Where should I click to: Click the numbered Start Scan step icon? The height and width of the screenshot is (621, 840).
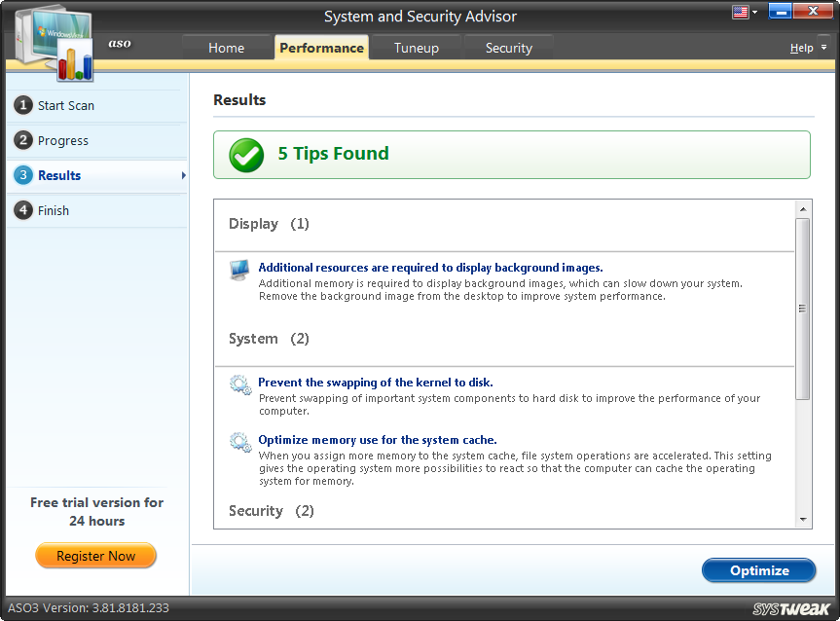pyautogui.click(x=22, y=105)
